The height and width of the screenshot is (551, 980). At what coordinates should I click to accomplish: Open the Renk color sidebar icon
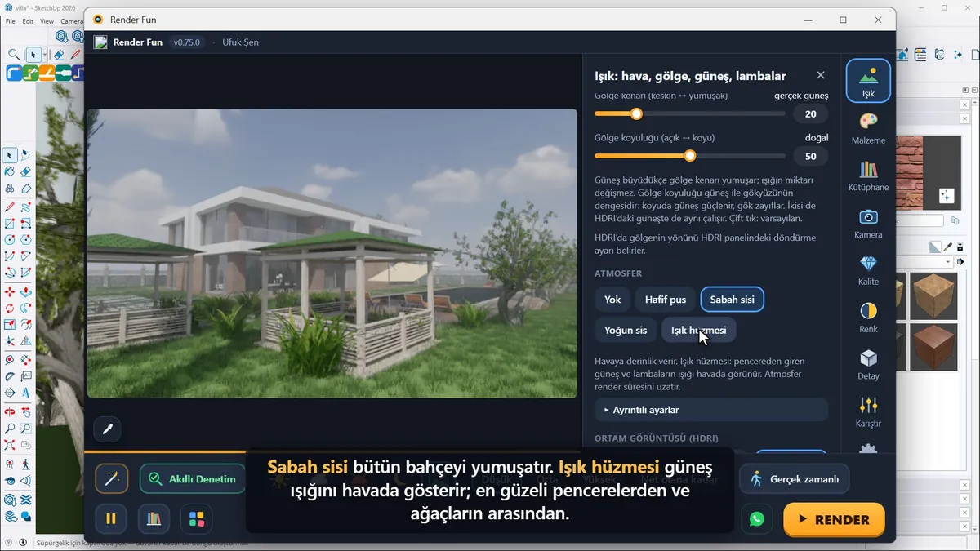(868, 317)
